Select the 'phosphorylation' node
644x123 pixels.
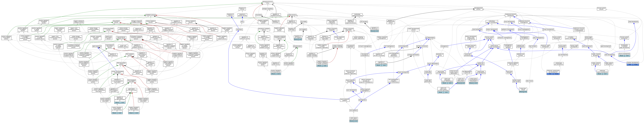click(298, 46)
